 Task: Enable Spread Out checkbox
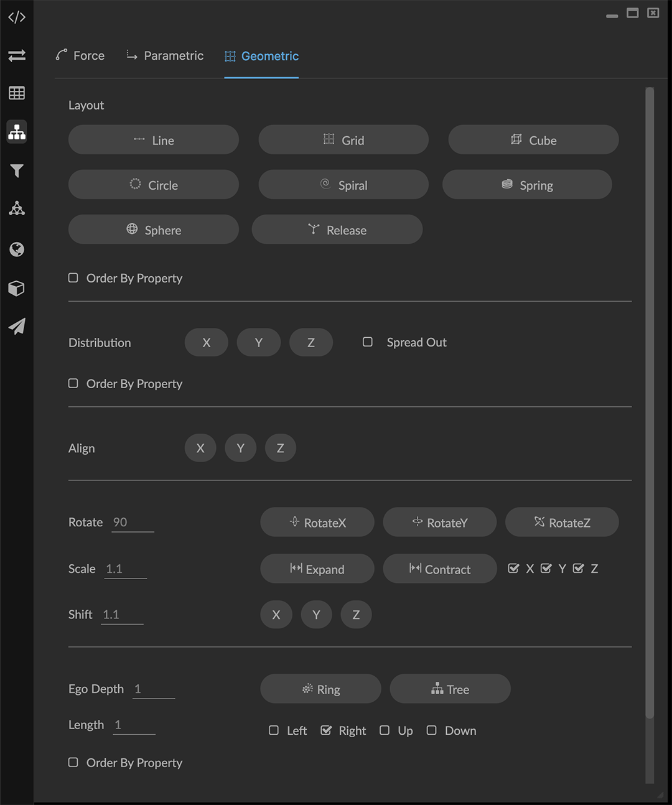click(x=368, y=342)
